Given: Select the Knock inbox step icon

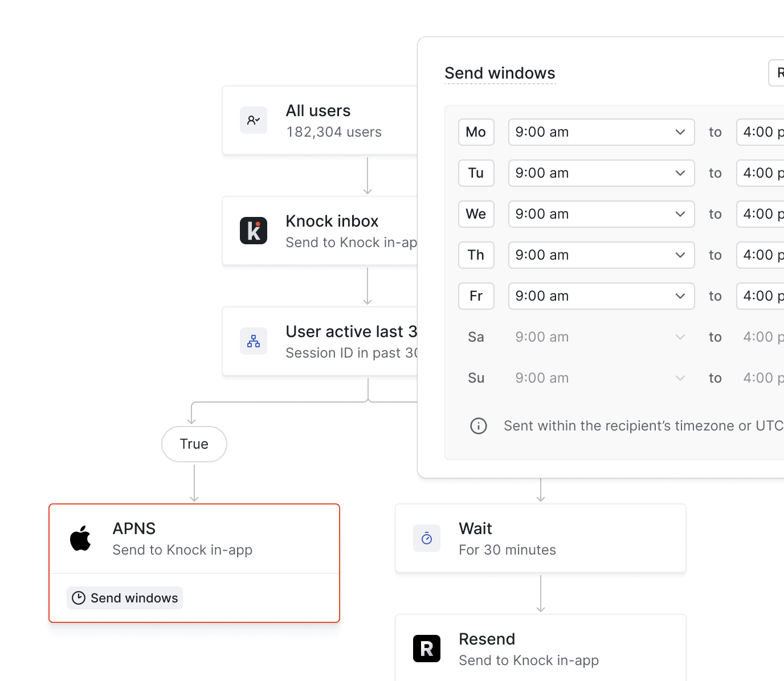Looking at the screenshot, I should point(254,231).
